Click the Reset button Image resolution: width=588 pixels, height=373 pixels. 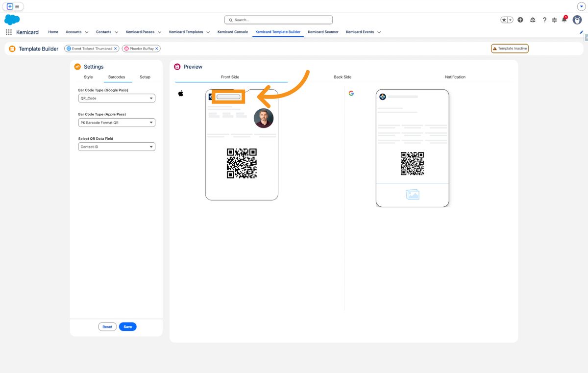click(x=107, y=326)
